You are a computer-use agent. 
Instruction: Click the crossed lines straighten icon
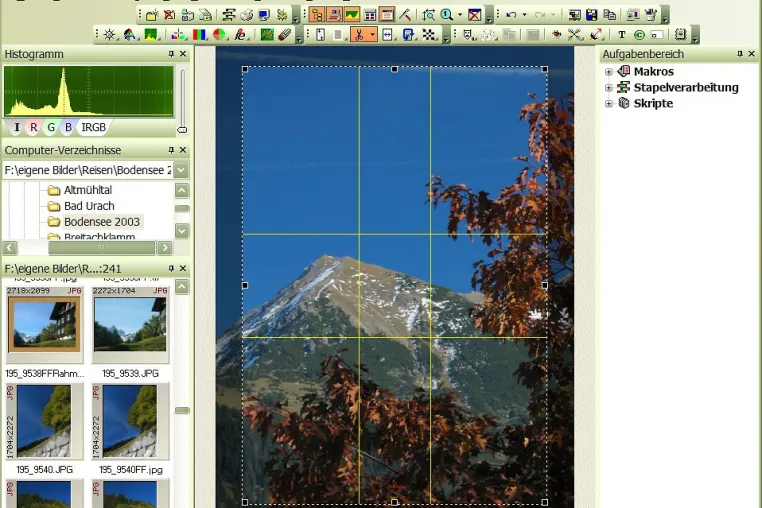(x=575, y=35)
